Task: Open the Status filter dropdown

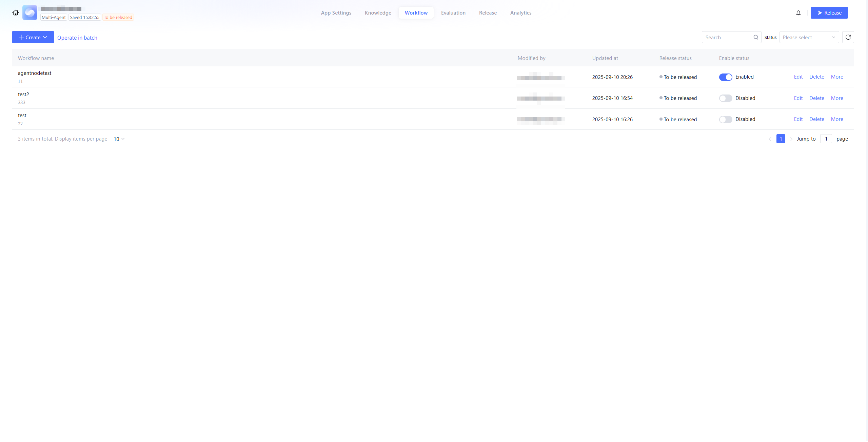Action: (809, 37)
